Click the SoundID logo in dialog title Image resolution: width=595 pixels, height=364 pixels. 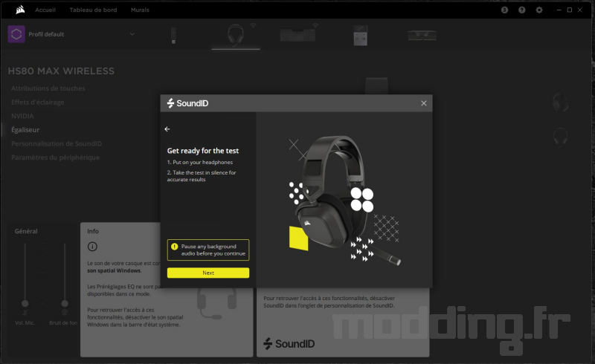click(187, 103)
